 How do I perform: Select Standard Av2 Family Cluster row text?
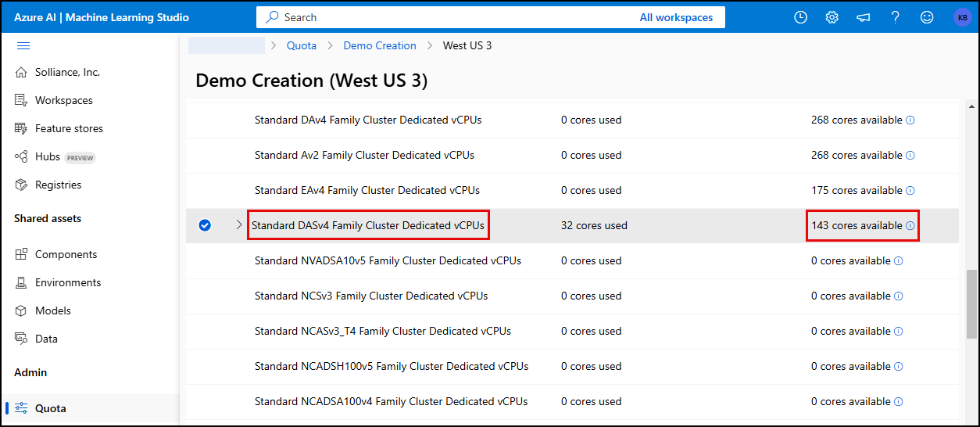pyautogui.click(x=364, y=156)
